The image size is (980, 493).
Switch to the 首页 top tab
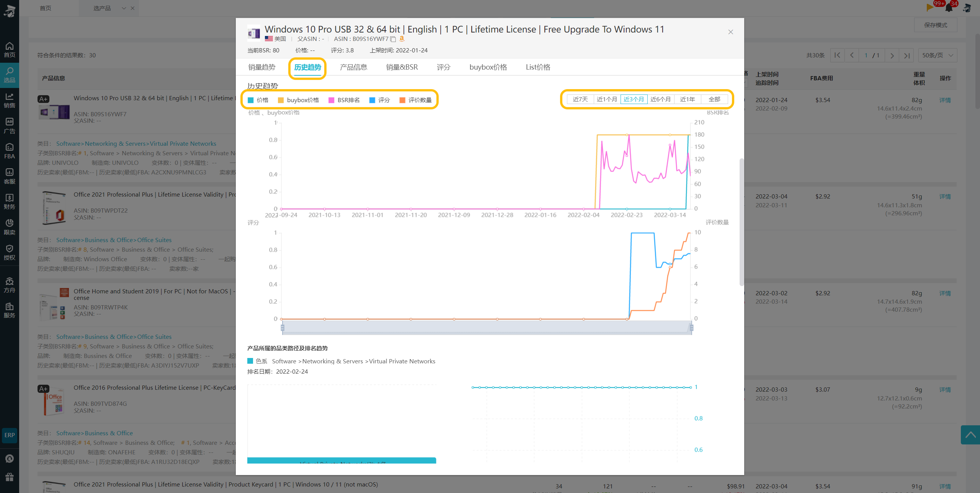pos(46,8)
